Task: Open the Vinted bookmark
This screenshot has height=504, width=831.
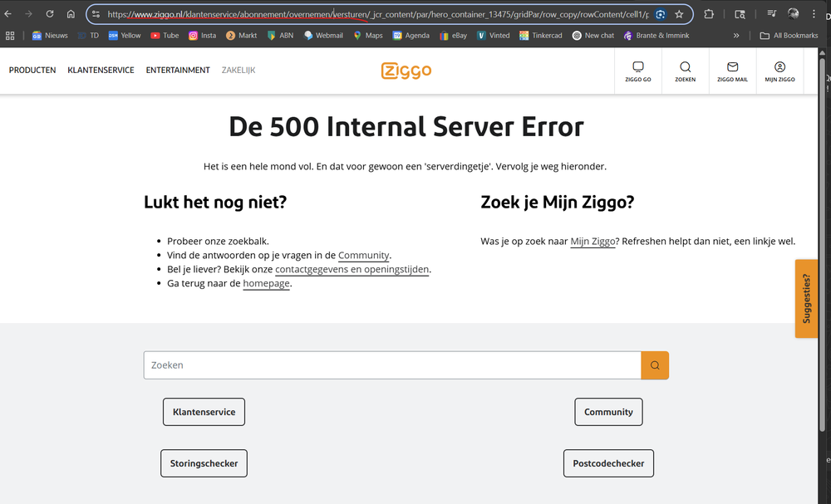Action: [x=494, y=36]
